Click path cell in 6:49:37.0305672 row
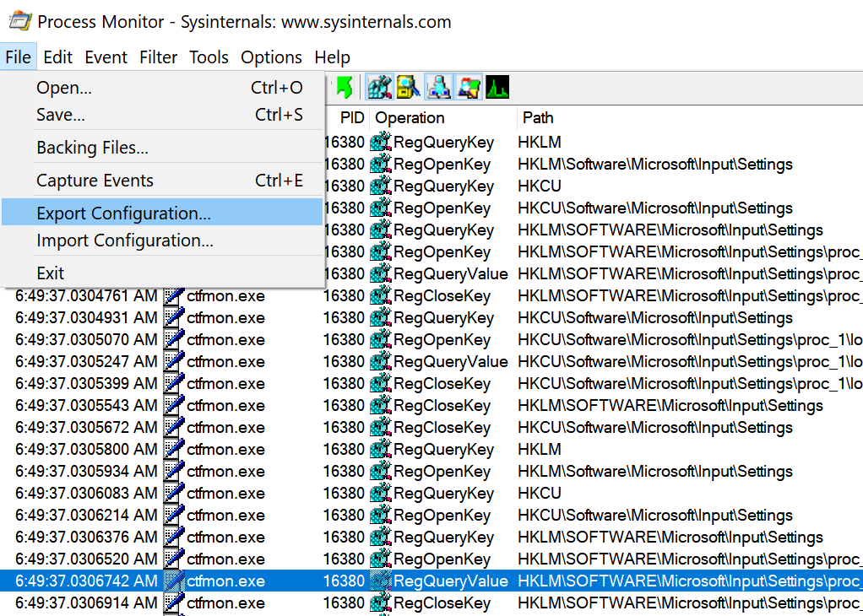The height and width of the screenshot is (616, 863). pyautogui.click(x=655, y=427)
